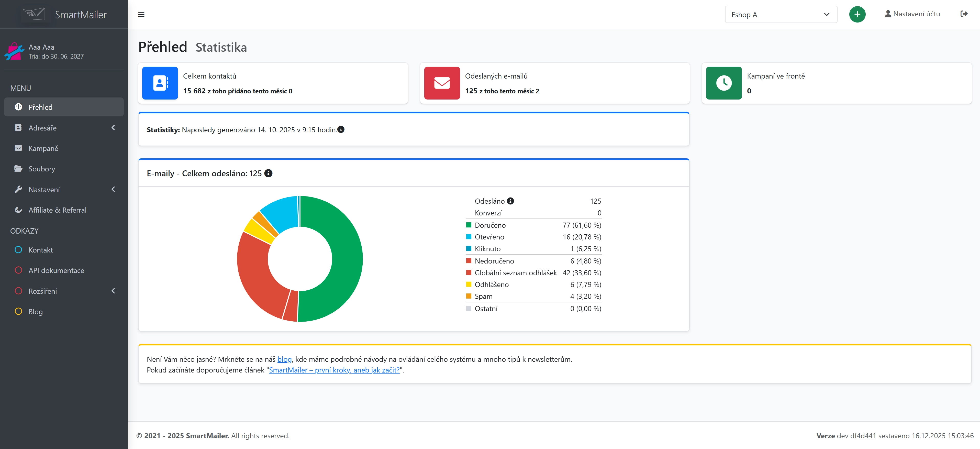Click the blue contacts card icon

pyautogui.click(x=160, y=83)
